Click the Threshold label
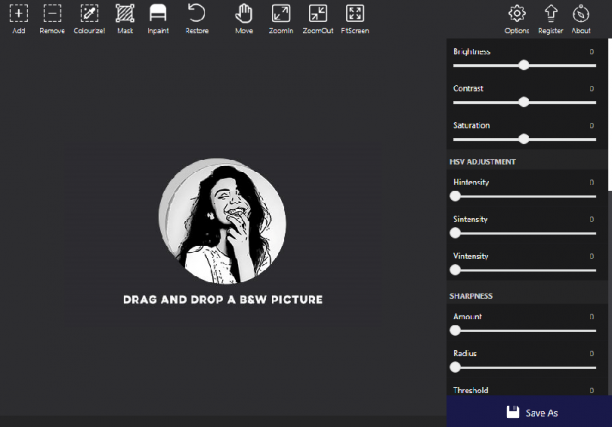This screenshot has height=427, width=612. pyautogui.click(x=471, y=390)
